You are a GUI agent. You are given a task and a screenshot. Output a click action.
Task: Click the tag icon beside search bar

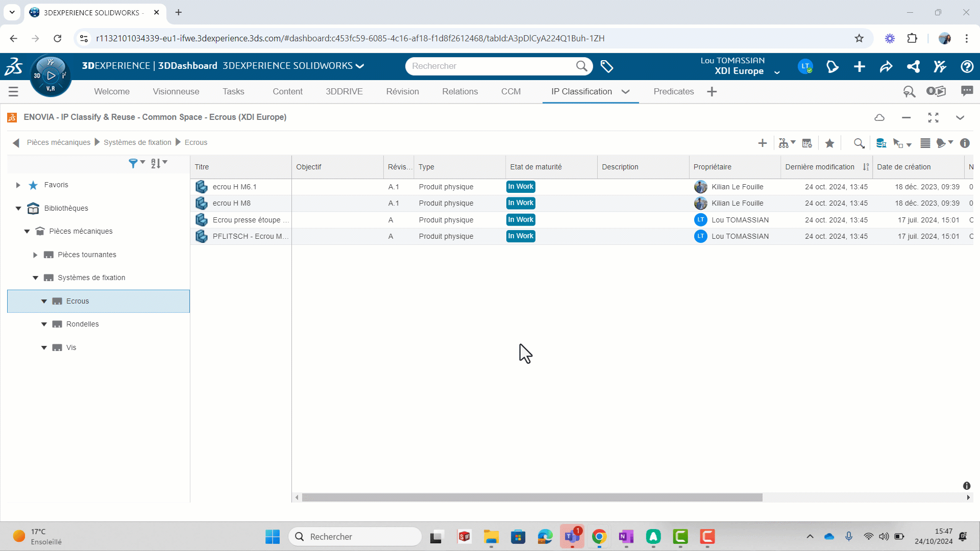607,66
